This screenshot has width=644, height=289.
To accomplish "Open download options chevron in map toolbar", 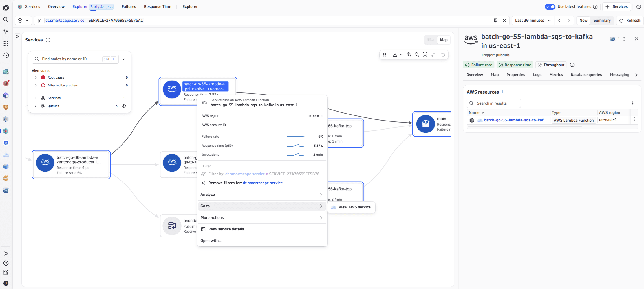I will tap(401, 55).
